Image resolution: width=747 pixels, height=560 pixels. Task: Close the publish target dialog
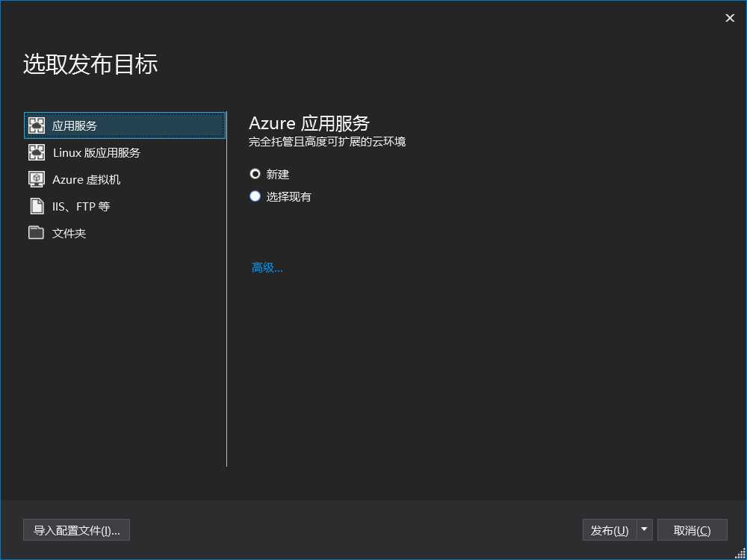(x=730, y=18)
